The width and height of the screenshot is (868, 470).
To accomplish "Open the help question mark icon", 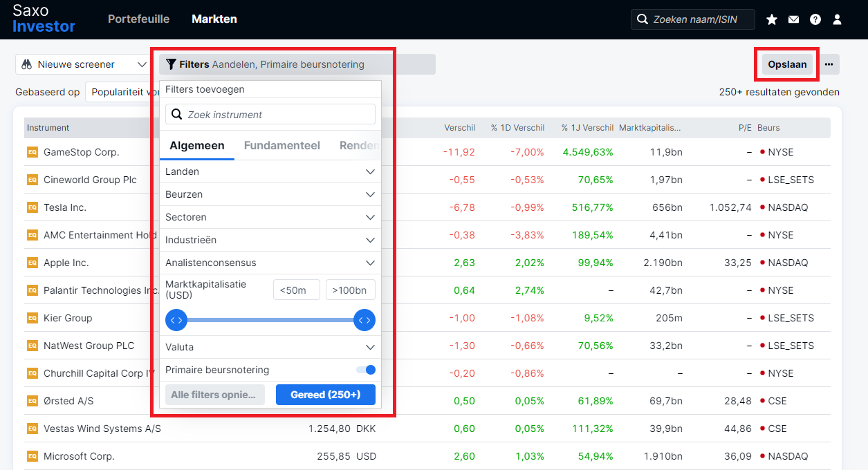I will coord(815,19).
